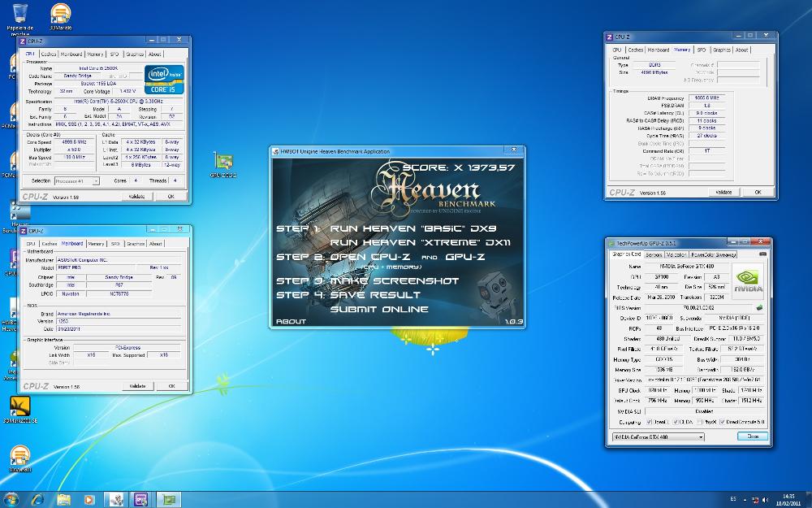Click OK in the Mainboard CPU-Z window
This screenshot has height=508, width=812.
tap(171, 386)
